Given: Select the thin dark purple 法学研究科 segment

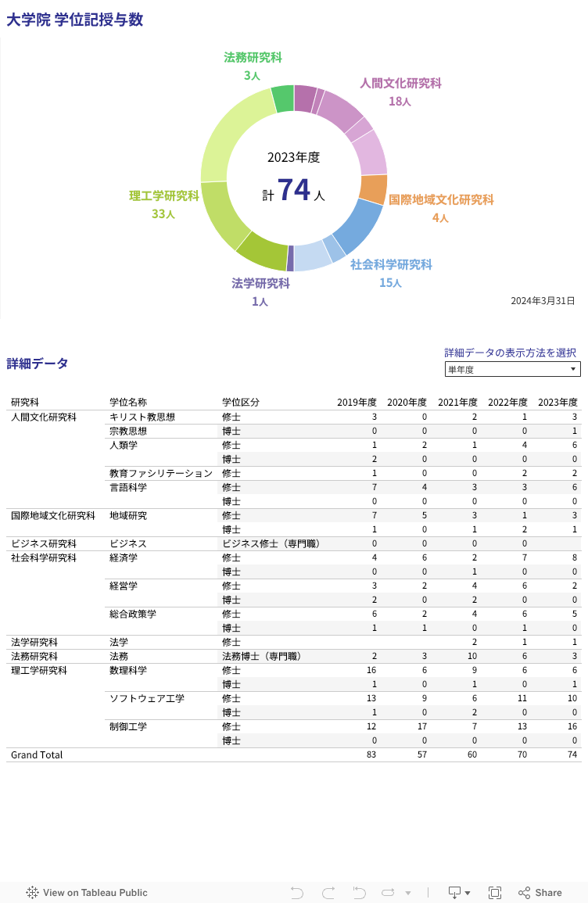Looking at the screenshot, I should click(290, 258).
